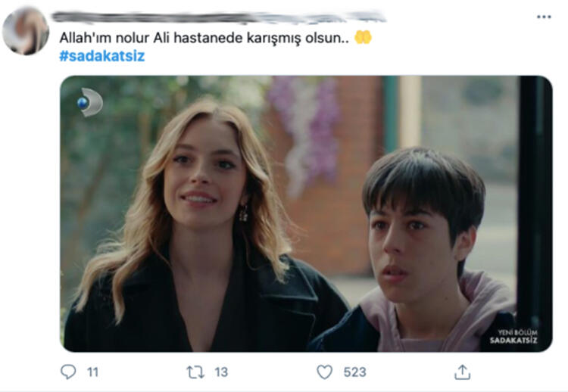Select the yellow folded-hands emoji
Screen dimensions: 568x392
pyautogui.click(x=363, y=37)
